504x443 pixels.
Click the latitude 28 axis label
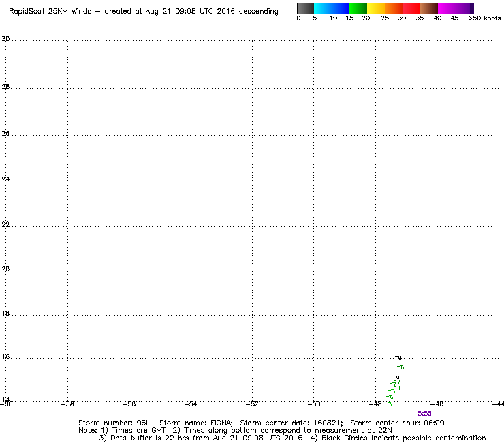pyautogui.click(x=5, y=87)
